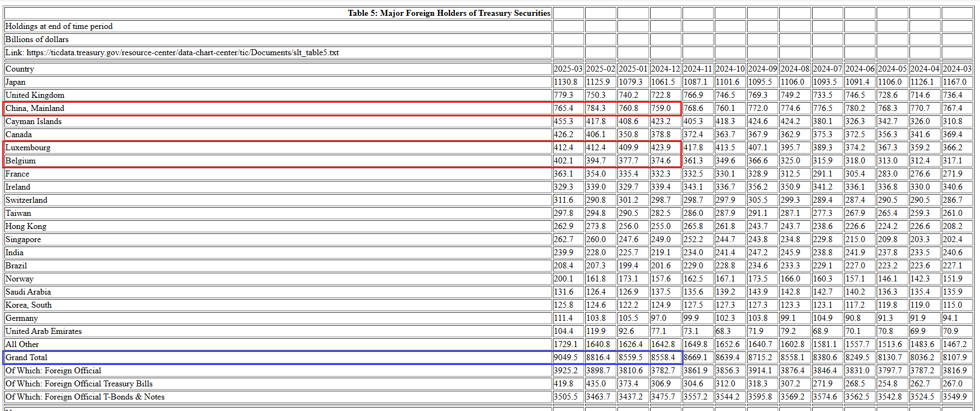Click the Table 5 title cell
Viewport: 980px width, 411px height.
tap(278, 13)
